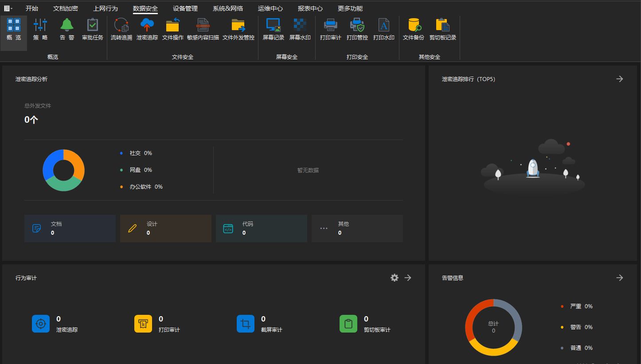Switch to the 开始 tab
This screenshot has width=641, height=364.
[x=32, y=8]
